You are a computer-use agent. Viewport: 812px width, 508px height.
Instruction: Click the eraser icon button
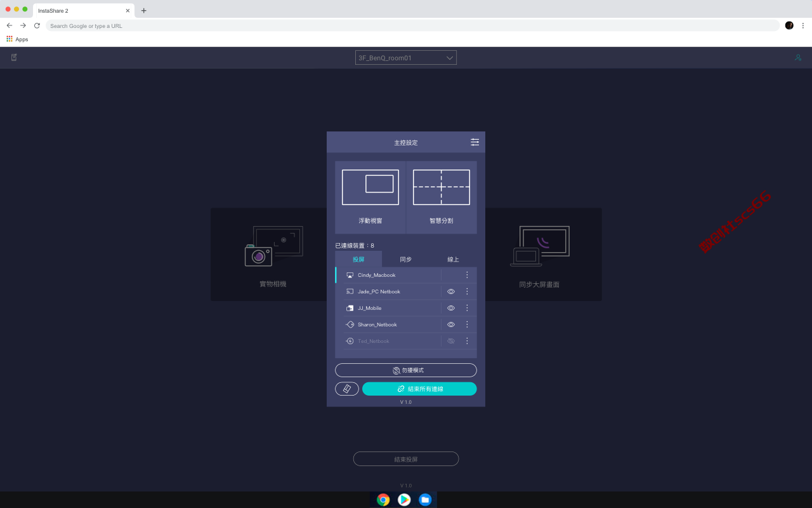pyautogui.click(x=347, y=389)
